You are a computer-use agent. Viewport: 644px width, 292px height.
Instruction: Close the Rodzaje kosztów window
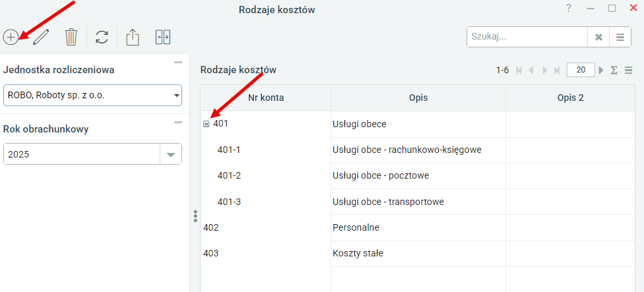point(633,8)
